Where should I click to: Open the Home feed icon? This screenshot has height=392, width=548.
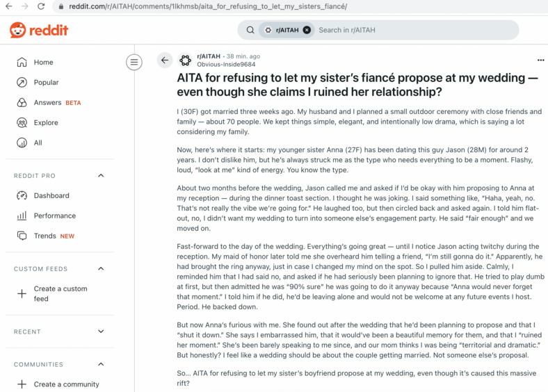click(22, 62)
